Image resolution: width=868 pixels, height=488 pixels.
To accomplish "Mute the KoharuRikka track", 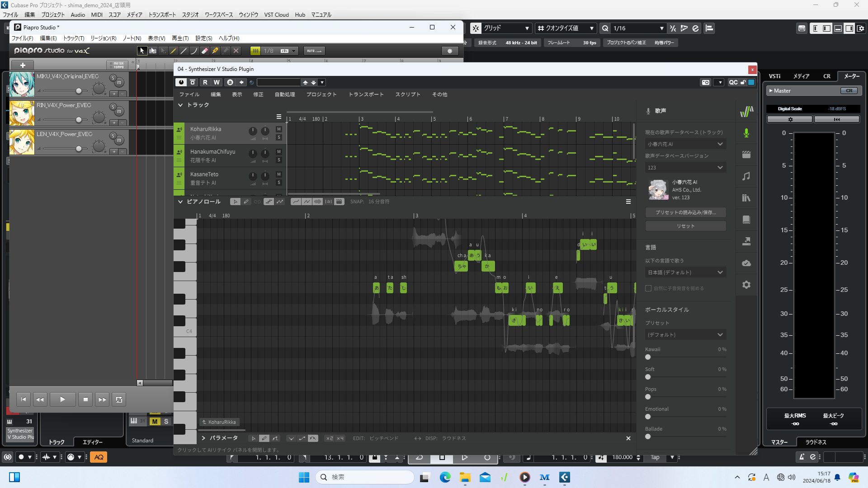I will (279, 129).
